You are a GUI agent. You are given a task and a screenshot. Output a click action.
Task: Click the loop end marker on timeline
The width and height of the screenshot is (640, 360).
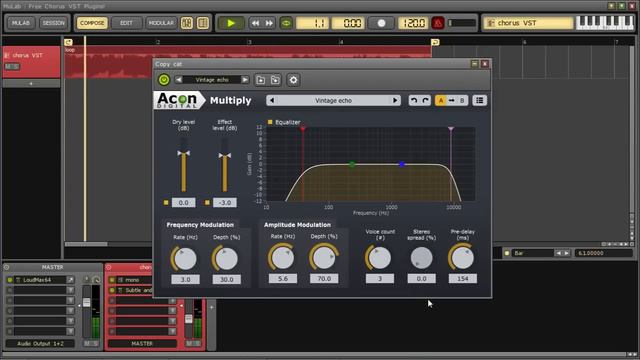pos(435,42)
